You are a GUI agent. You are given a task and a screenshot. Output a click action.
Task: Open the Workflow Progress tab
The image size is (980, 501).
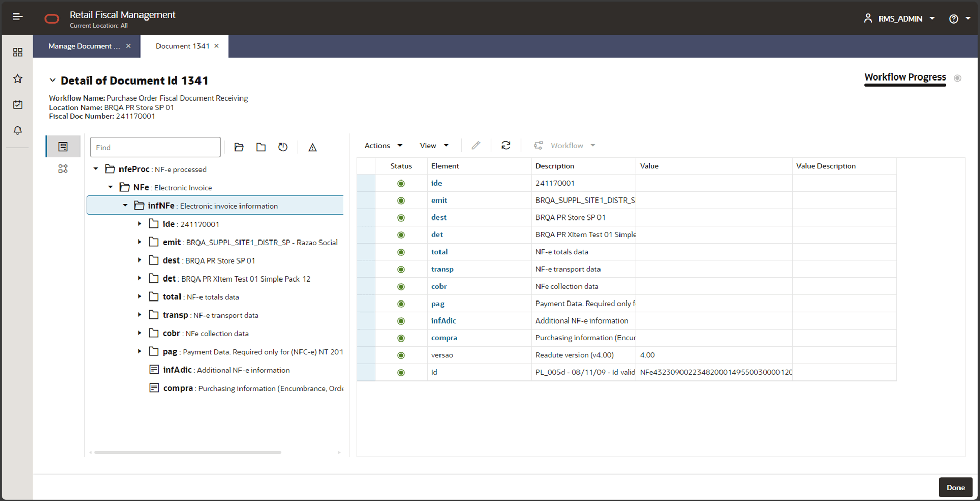[905, 77]
